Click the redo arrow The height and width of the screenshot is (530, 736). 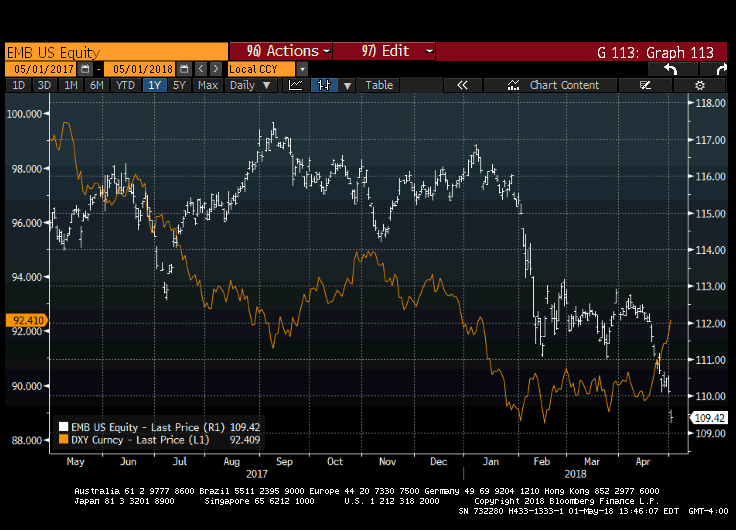[x=714, y=69]
